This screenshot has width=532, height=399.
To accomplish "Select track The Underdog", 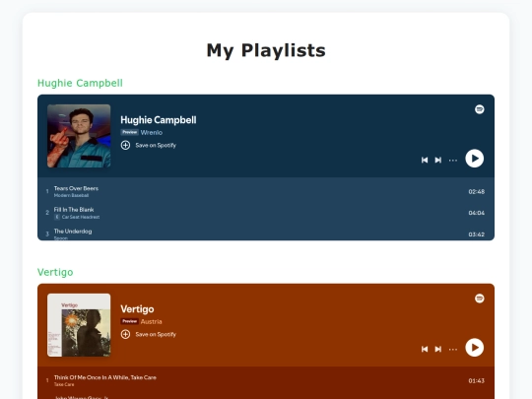I will tap(73, 232).
